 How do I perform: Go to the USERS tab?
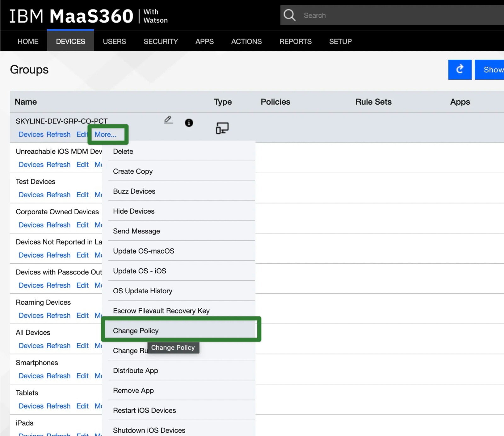point(114,42)
